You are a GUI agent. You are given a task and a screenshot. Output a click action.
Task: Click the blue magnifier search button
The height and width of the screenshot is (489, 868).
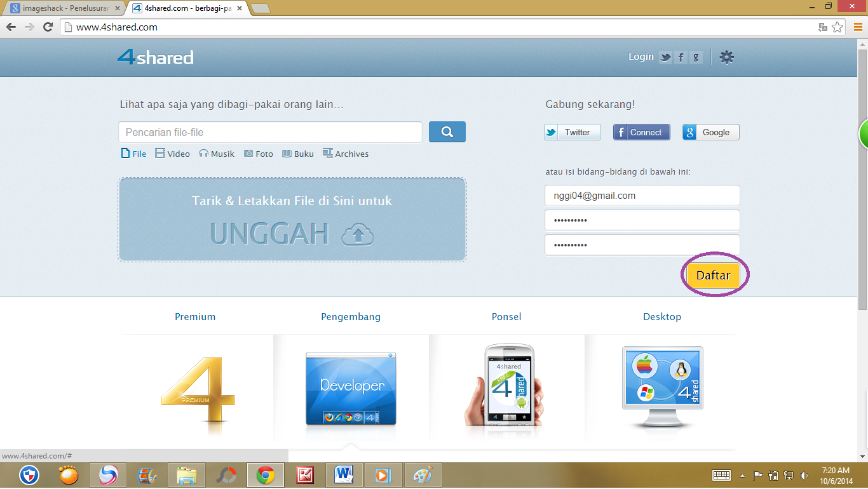(x=447, y=132)
